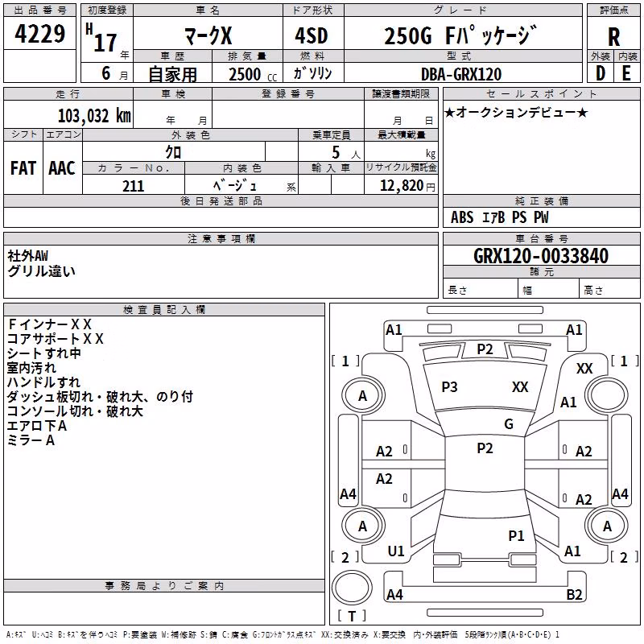Select the car name マークX

[208, 36]
